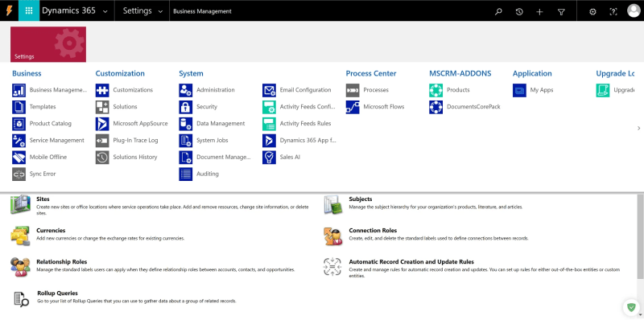Click the settings gear icon in top bar
The width and height of the screenshot is (644, 320).
(592, 11)
